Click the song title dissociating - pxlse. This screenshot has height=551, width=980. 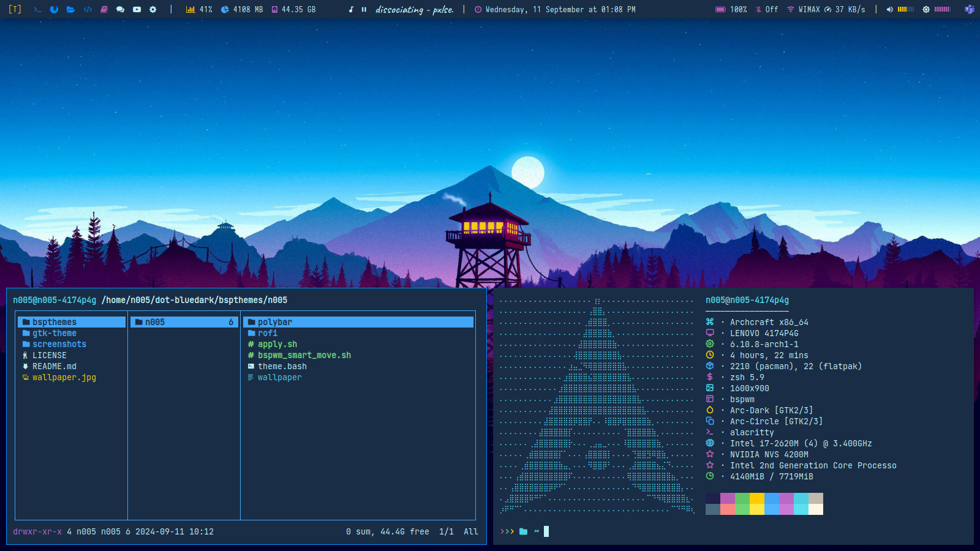(x=415, y=9)
